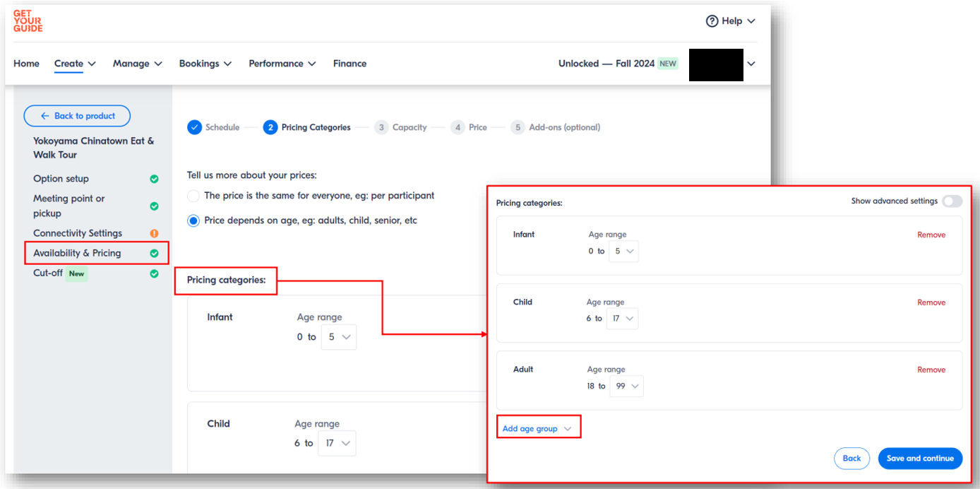Click step 5 Add-ons circle icon
This screenshot has width=980, height=489.
[x=518, y=127]
